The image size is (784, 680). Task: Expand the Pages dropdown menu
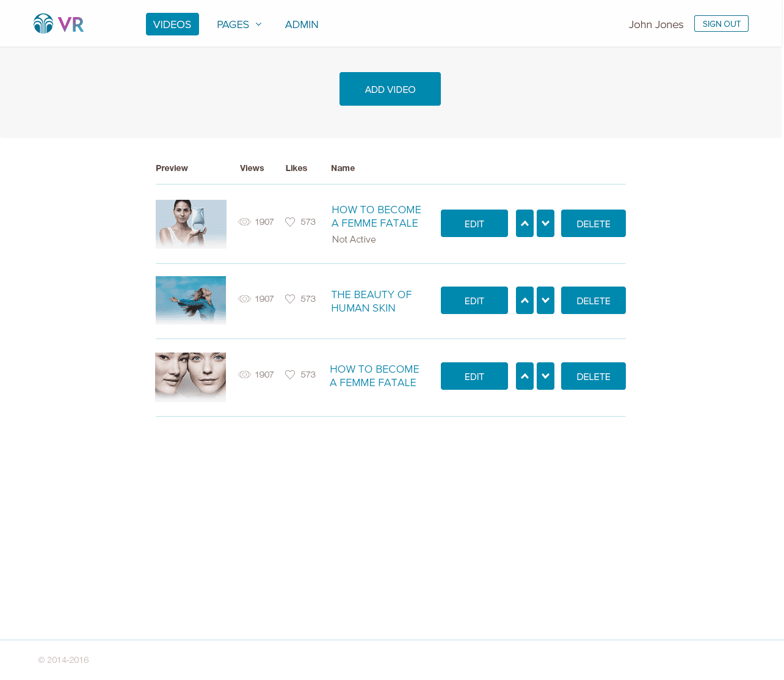[239, 24]
